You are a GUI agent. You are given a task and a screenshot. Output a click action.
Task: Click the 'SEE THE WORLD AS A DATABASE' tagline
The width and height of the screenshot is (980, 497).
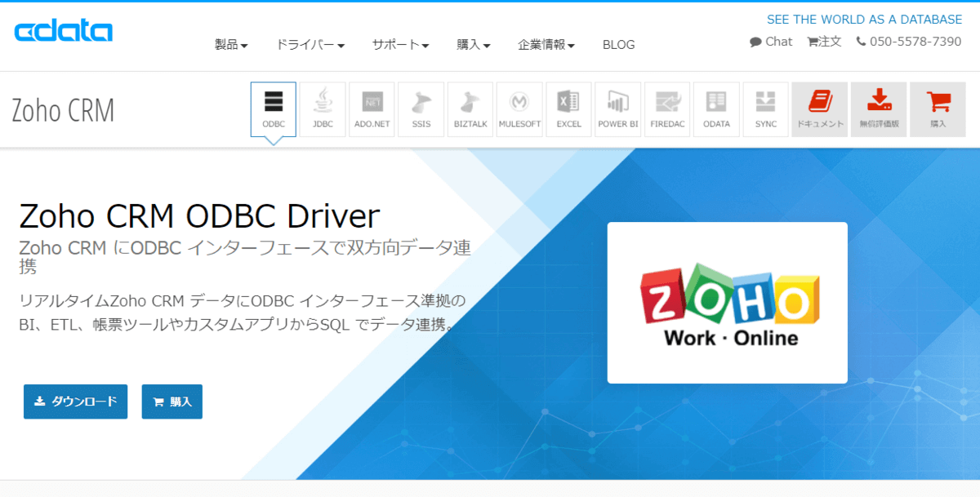tap(864, 20)
